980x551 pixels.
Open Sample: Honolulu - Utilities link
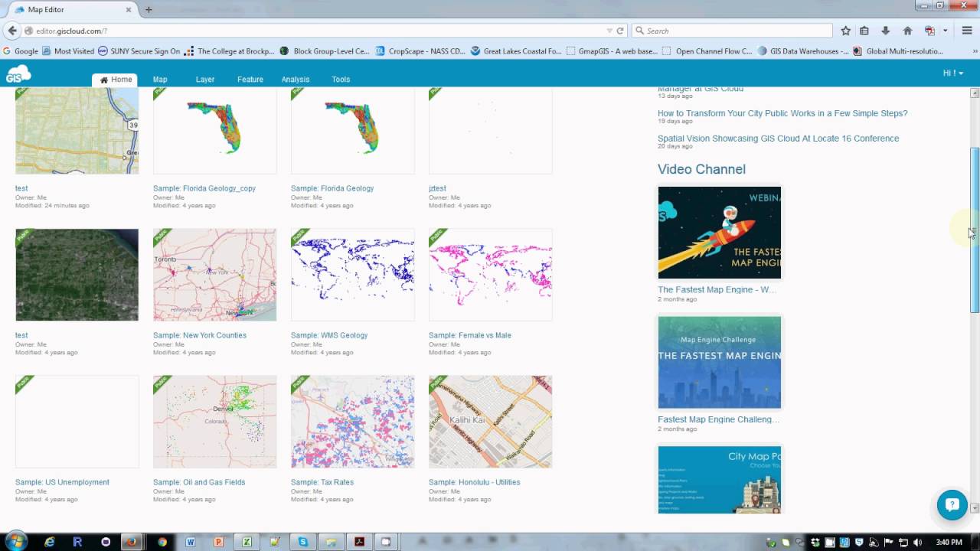[474, 482]
